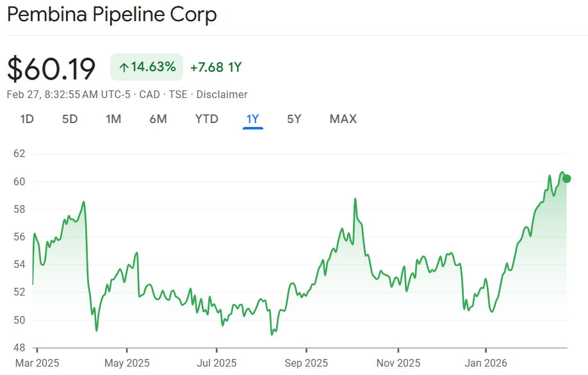Screen dimensions: 588x375
Task: Click the Jan 2026 axis label
Action: (486, 363)
